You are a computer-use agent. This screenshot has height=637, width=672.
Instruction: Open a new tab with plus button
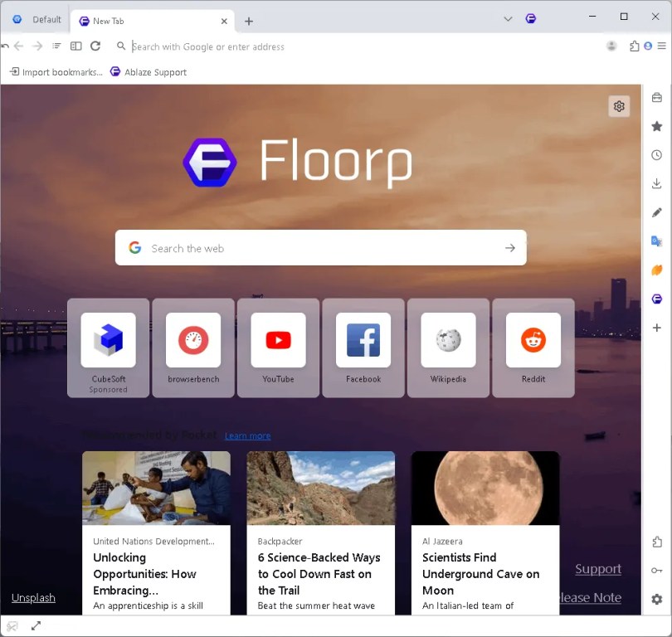pyautogui.click(x=249, y=21)
